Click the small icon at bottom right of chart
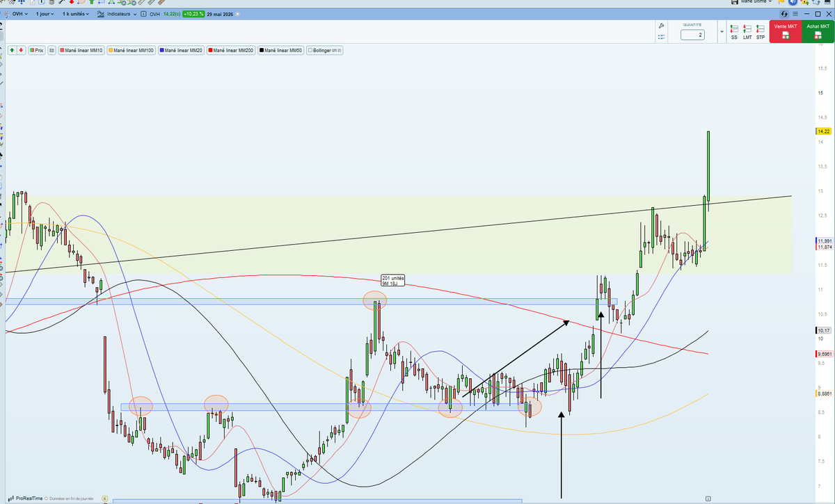 tap(708, 498)
